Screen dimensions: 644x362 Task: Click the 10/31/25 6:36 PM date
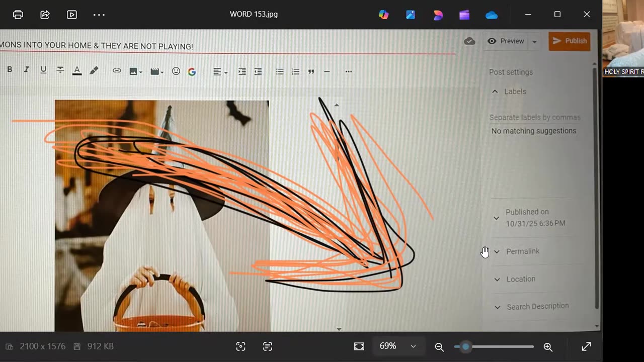click(536, 224)
